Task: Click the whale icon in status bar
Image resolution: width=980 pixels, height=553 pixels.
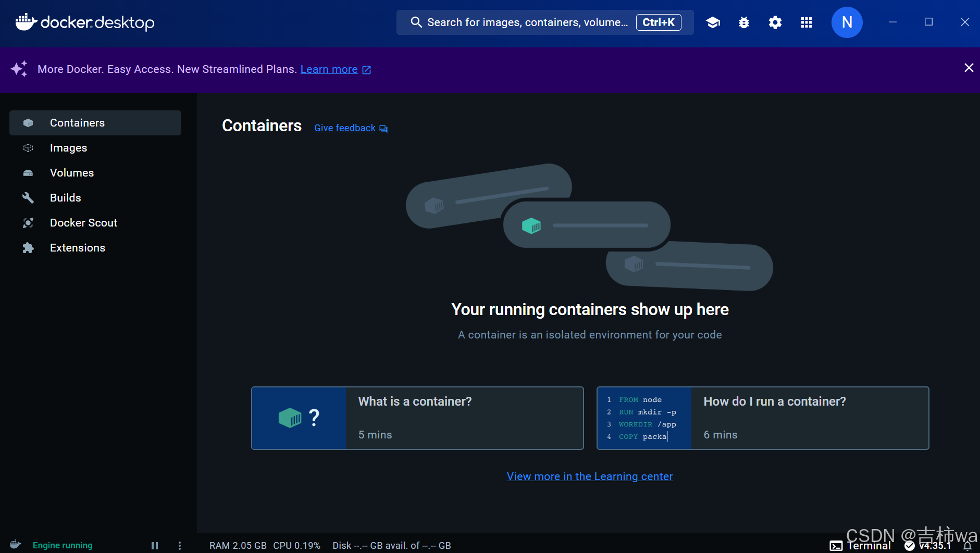Action: 16,545
